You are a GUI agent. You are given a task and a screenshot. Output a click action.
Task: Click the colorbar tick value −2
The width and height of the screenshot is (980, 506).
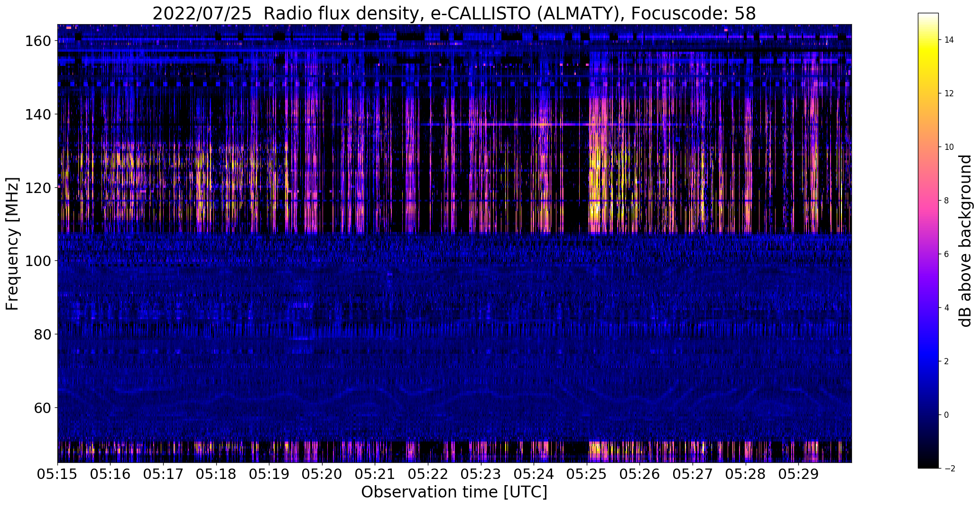[950, 469]
